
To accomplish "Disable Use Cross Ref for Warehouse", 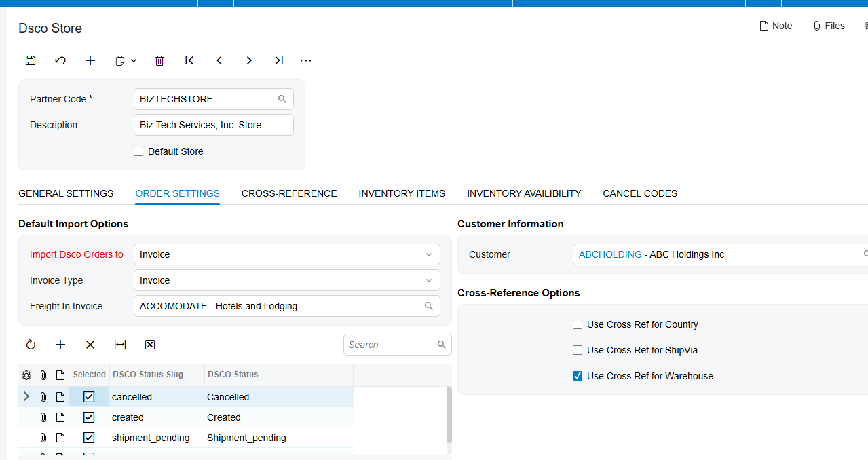I will [x=578, y=376].
